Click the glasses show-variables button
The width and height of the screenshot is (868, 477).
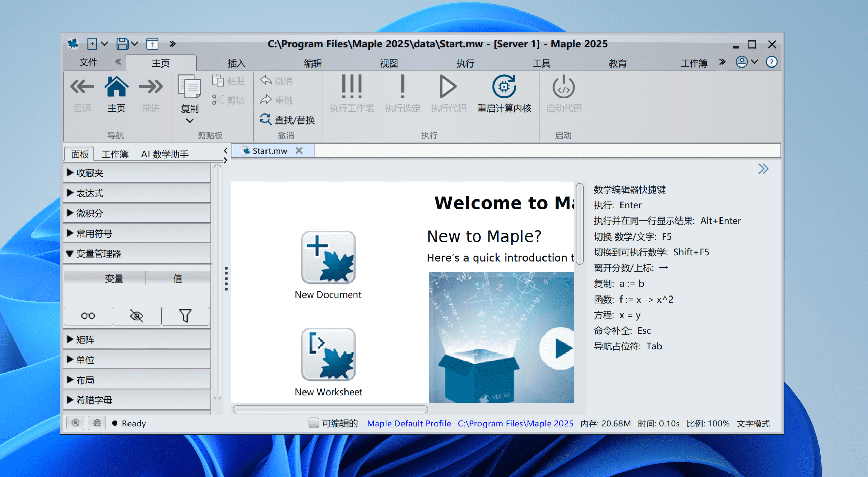tap(88, 316)
